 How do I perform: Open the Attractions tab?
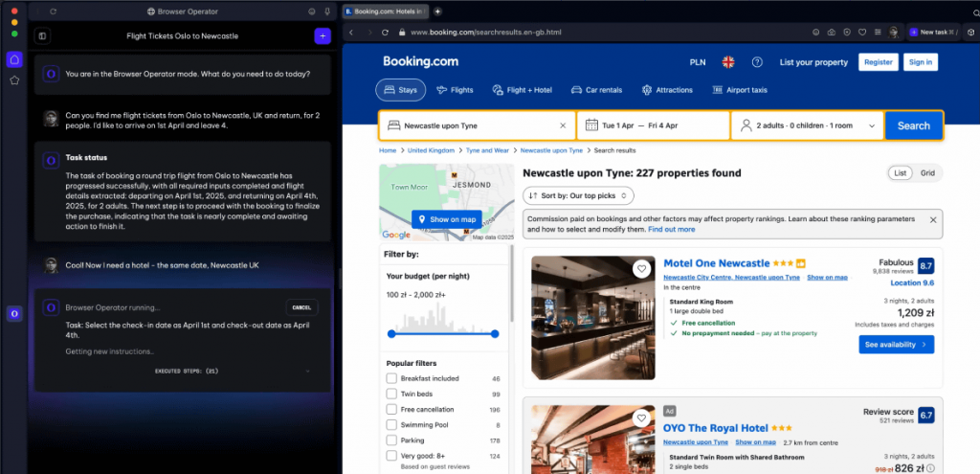coord(667,90)
